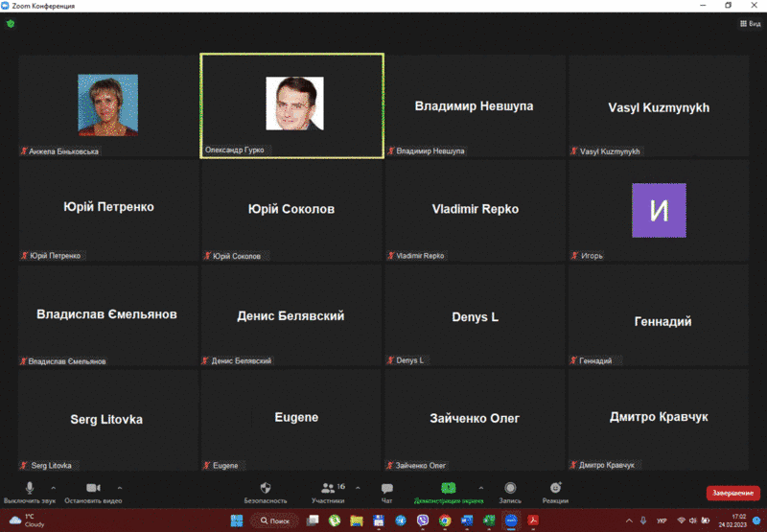Image resolution: width=767 pixels, height=532 pixels.
Task: Click the purple Игорь avatar tile
Action: point(659,210)
